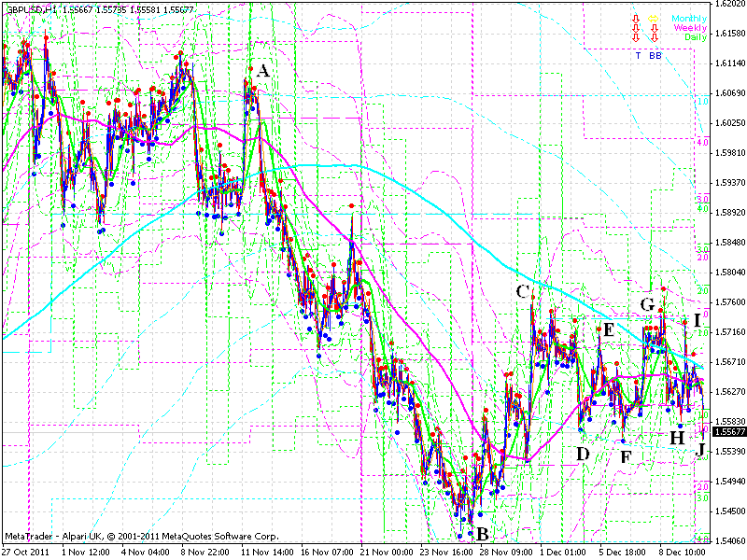Click the blue T column label

639,56
